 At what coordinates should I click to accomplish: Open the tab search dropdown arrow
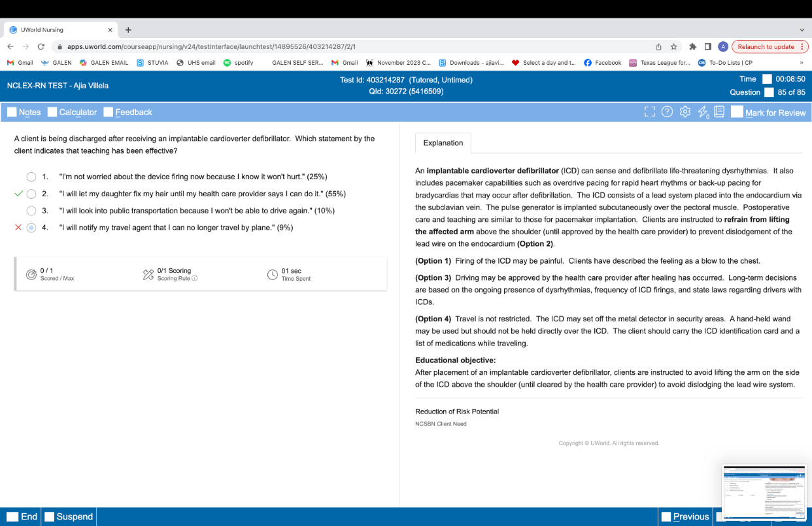coord(802,29)
